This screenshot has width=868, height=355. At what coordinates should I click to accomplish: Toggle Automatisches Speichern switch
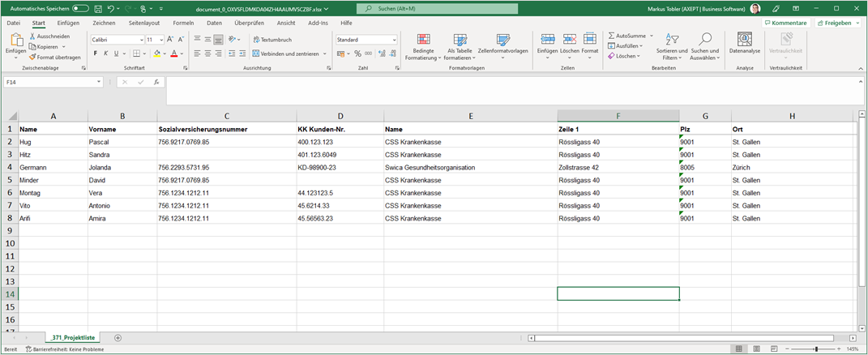(80, 9)
